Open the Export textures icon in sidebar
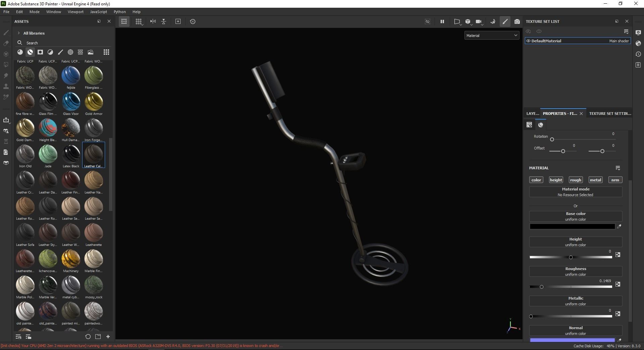This screenshot has height=350, width=644. point(6,120)
